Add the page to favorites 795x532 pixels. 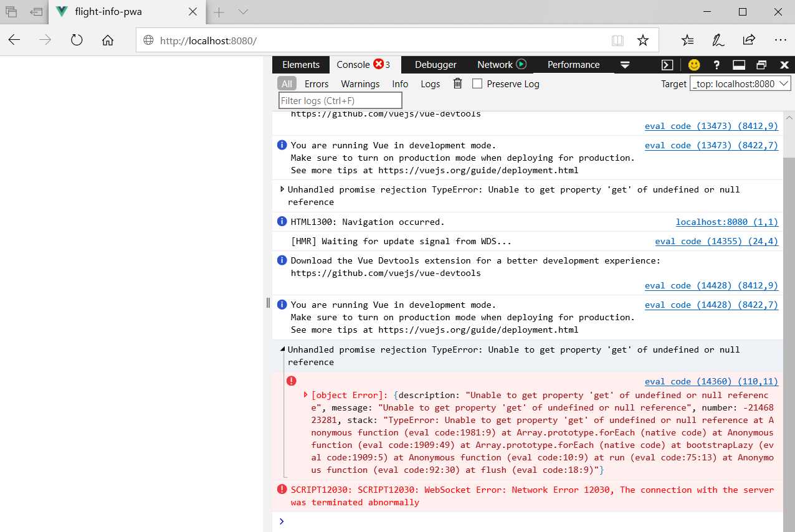point(644,40)
